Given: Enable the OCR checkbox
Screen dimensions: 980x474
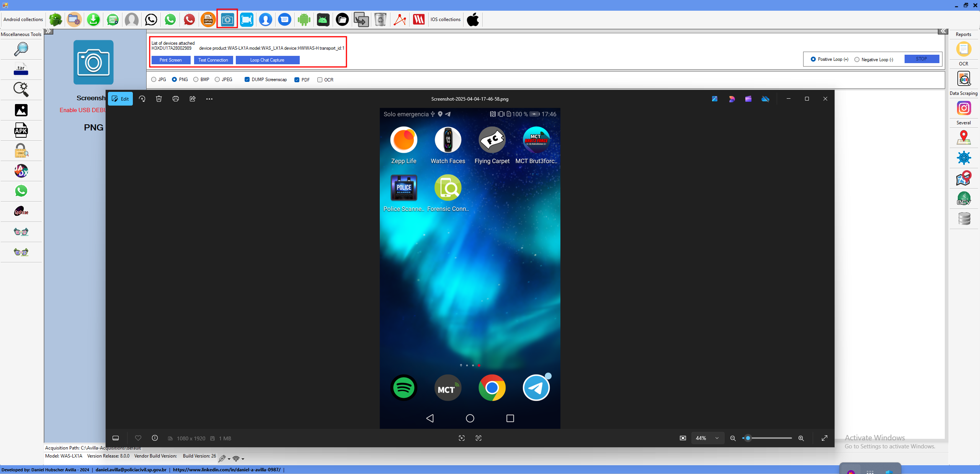Looking at the screenshot, I should pos(320,80).
